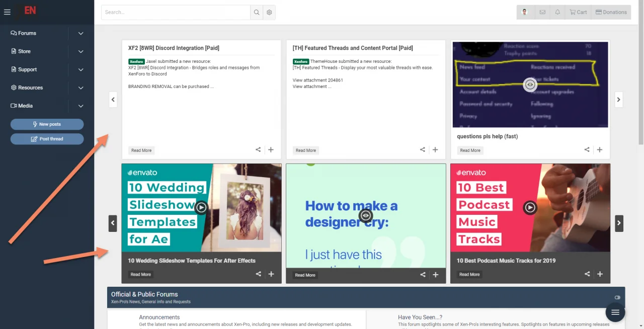Click the Post thread button

[x=47, y=139]
